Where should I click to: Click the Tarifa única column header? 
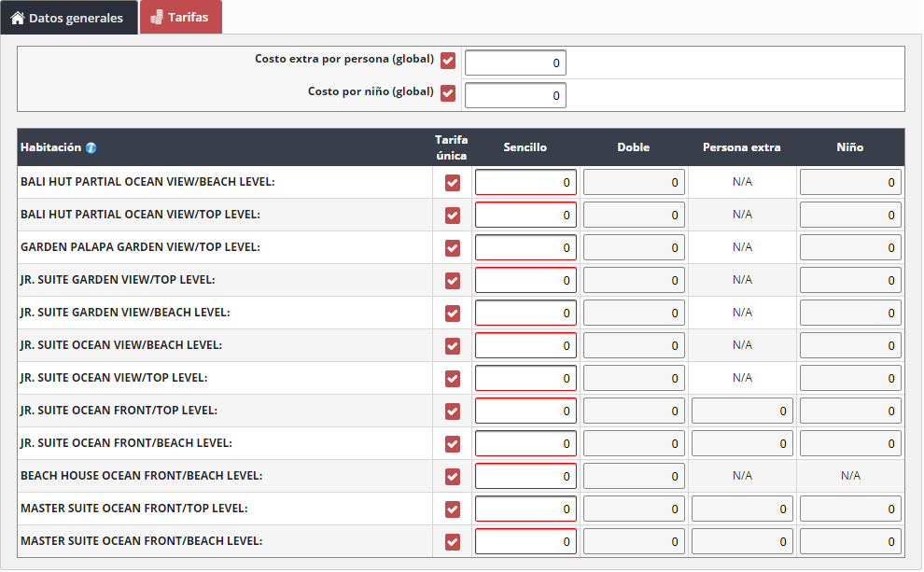point(452,147)
